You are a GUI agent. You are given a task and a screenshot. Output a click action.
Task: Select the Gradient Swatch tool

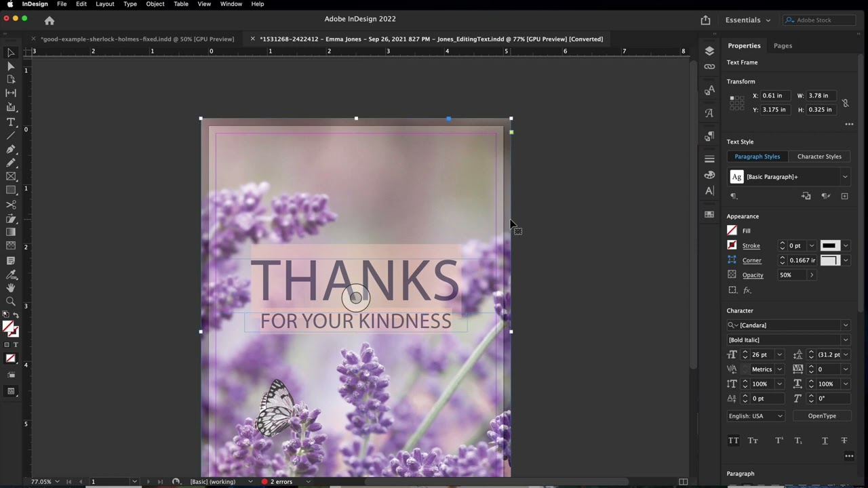(11, 232)
